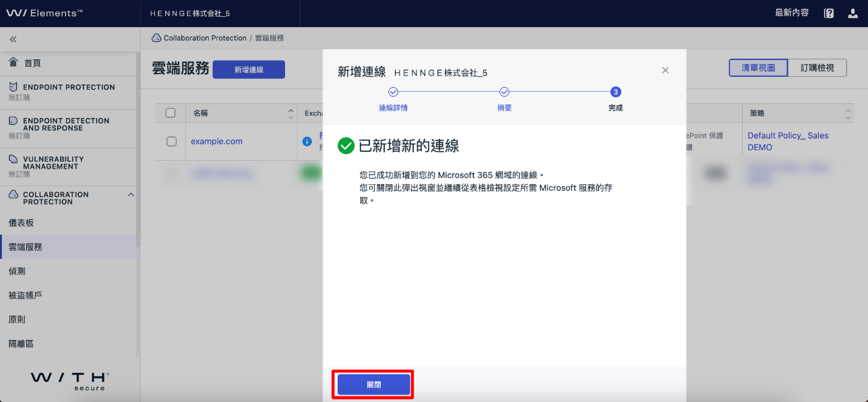Click Collaboration Protection breadcrumb link

[205, 38]
